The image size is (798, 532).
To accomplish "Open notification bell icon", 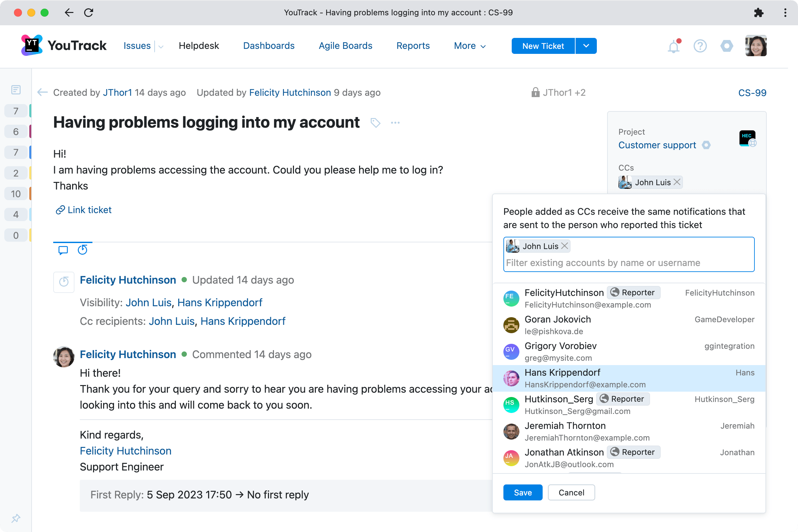I will click(674, 46).
